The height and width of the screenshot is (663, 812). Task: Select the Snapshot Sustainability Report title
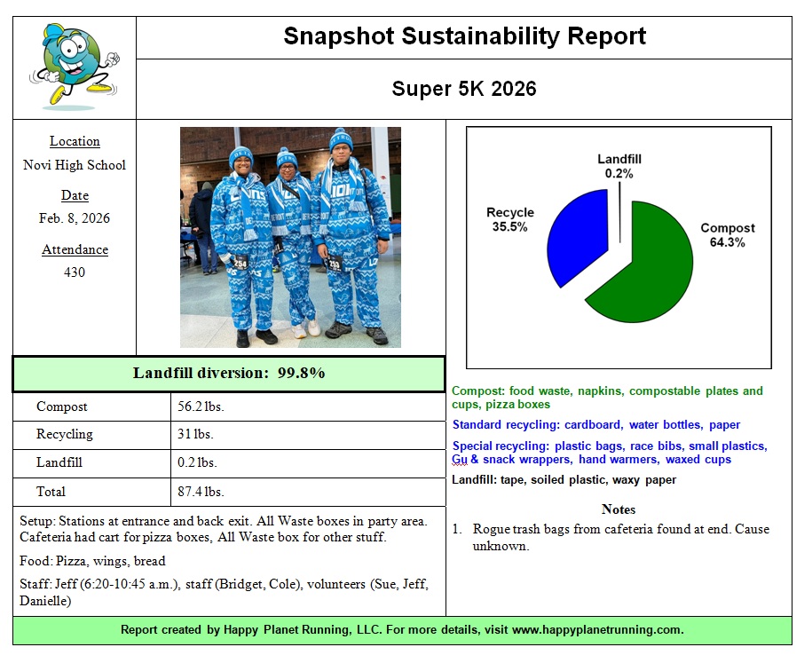point(464,36)
